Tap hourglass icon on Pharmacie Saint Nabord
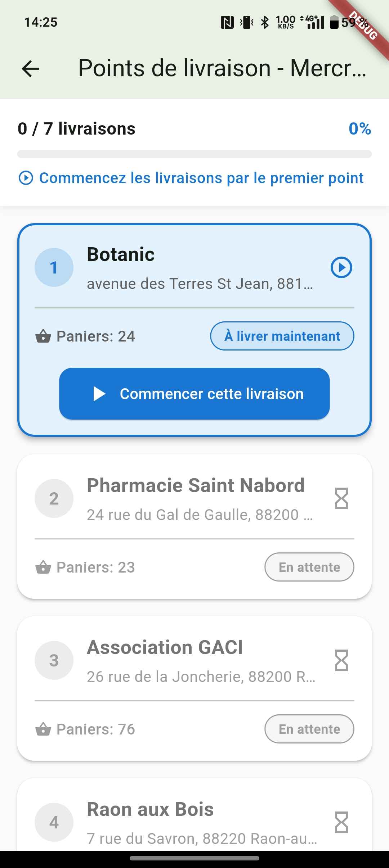The image size is (389, 868). [x=341, y=498]
